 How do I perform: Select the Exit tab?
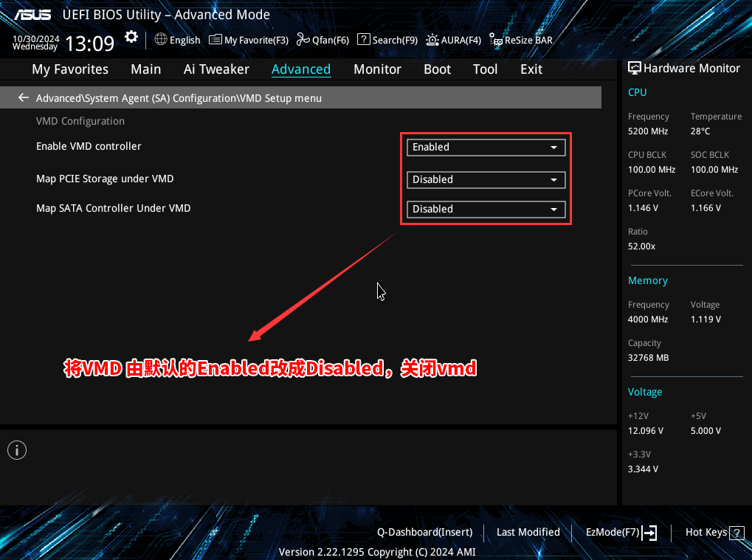click(531, 69)
